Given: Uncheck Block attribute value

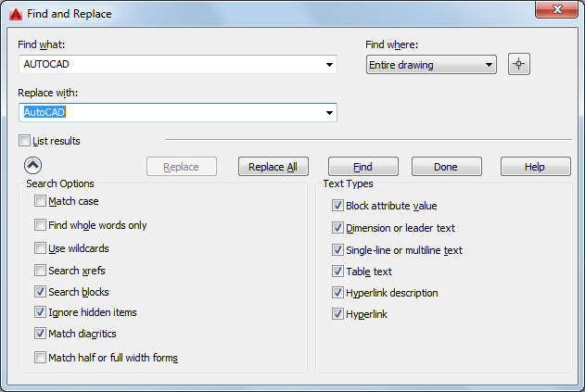Looking at the screenshot, I should tap(337, 205).
